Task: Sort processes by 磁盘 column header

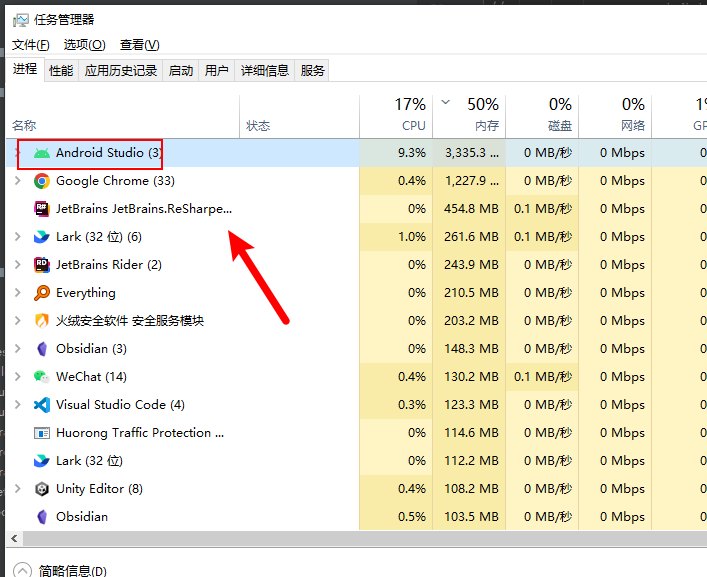Action: click(x=542, y=117)
